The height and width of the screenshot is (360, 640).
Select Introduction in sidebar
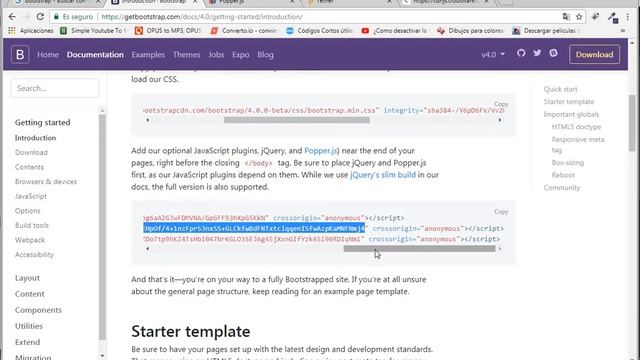click(36, 138)
